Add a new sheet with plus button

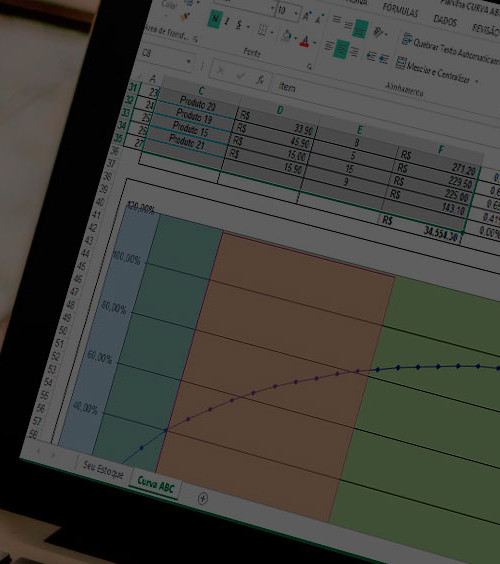pyautogui.click(x=203, y=498)
